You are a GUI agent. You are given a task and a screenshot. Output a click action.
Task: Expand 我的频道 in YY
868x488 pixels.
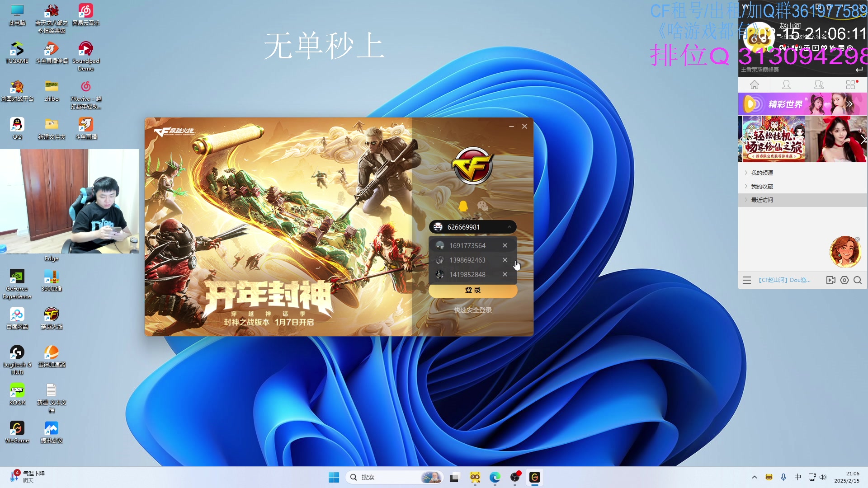click(762, 173)
